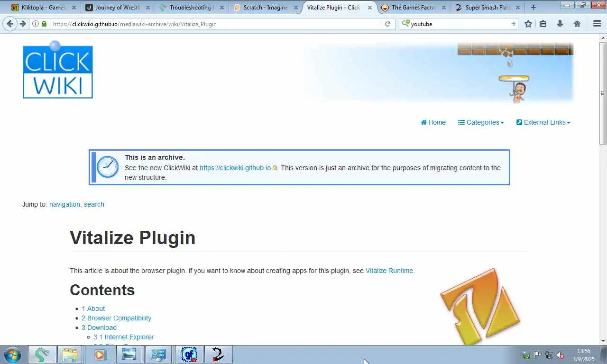Bookmark this page with the star icon
The height and width of the screenshot is (364, 607).
pyautogui.click(x=528, y=24)
